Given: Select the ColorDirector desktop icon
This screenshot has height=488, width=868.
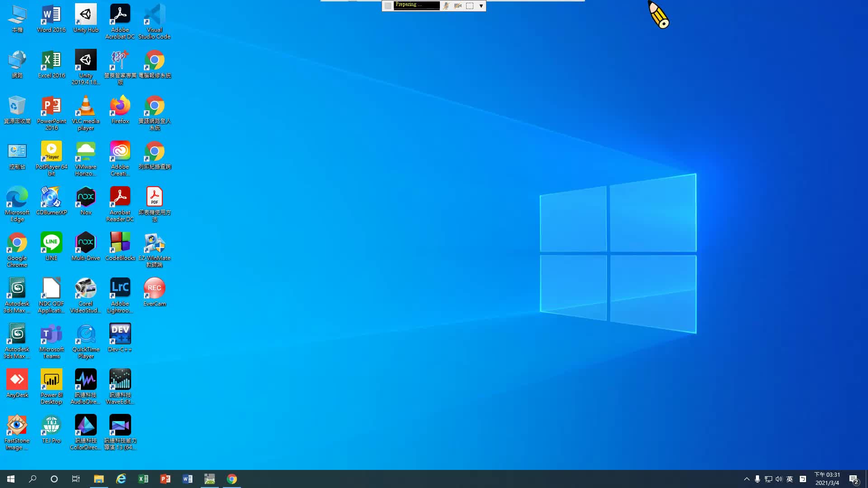Looking at the screenshot, I should (85, 432).
